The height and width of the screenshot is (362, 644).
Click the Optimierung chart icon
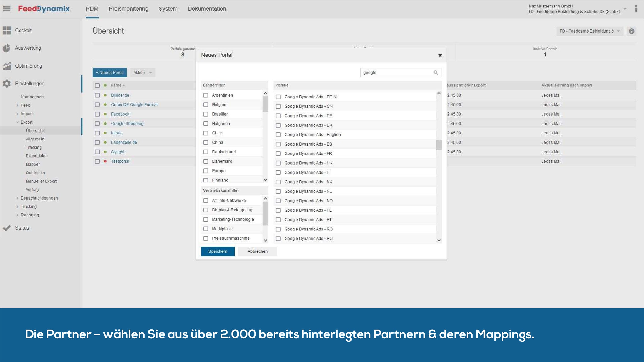coord(7,66)
